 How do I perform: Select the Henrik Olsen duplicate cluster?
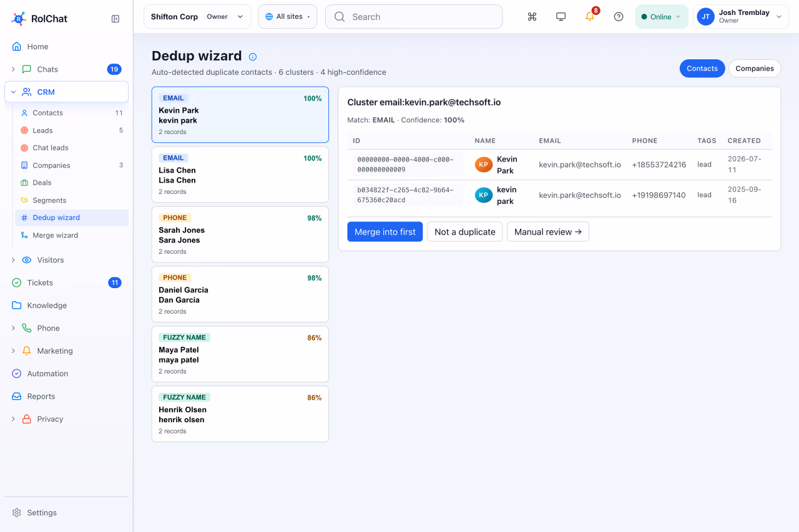pyautogui.click(x=240, y=414)
